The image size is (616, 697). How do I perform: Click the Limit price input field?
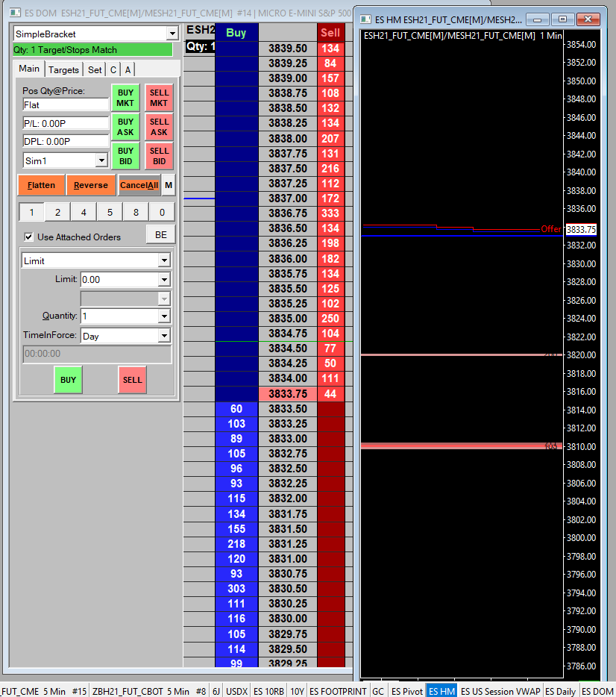120,280
